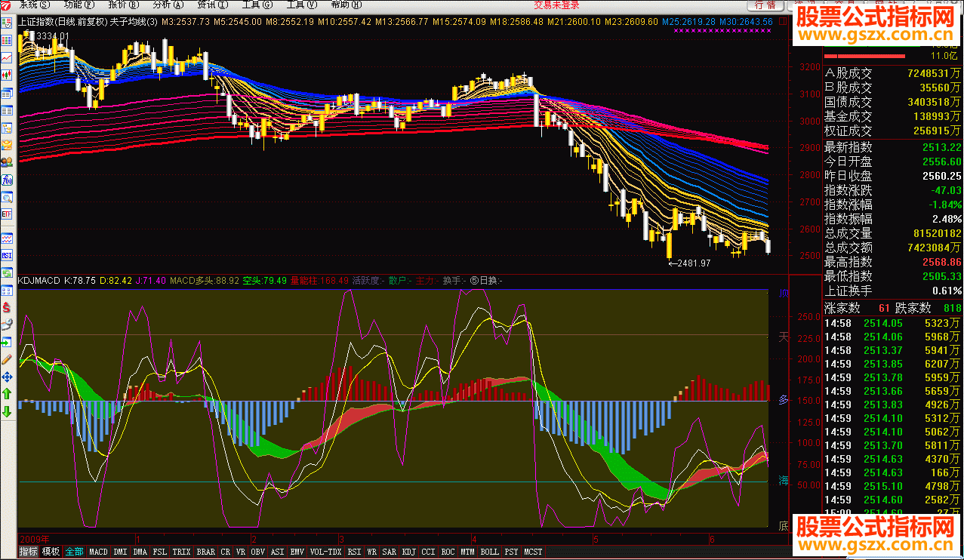
Task: Select the pencil drawing tool icon
Action: [x=7, y=359]
